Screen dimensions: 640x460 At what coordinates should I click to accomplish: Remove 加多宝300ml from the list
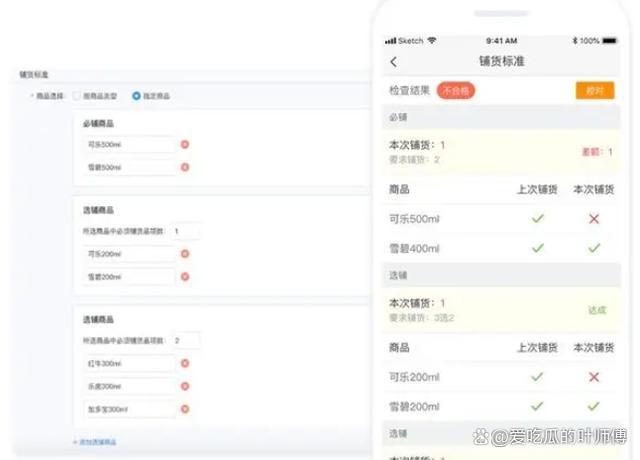pyautogui.click(x=185, y=409)
